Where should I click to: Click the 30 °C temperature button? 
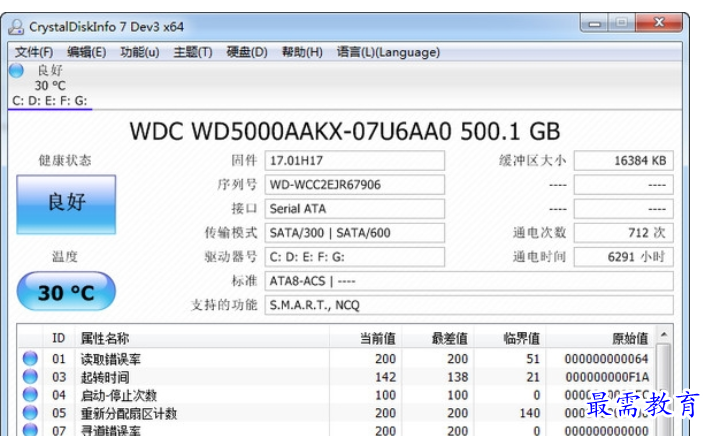(x=66, y=292)
